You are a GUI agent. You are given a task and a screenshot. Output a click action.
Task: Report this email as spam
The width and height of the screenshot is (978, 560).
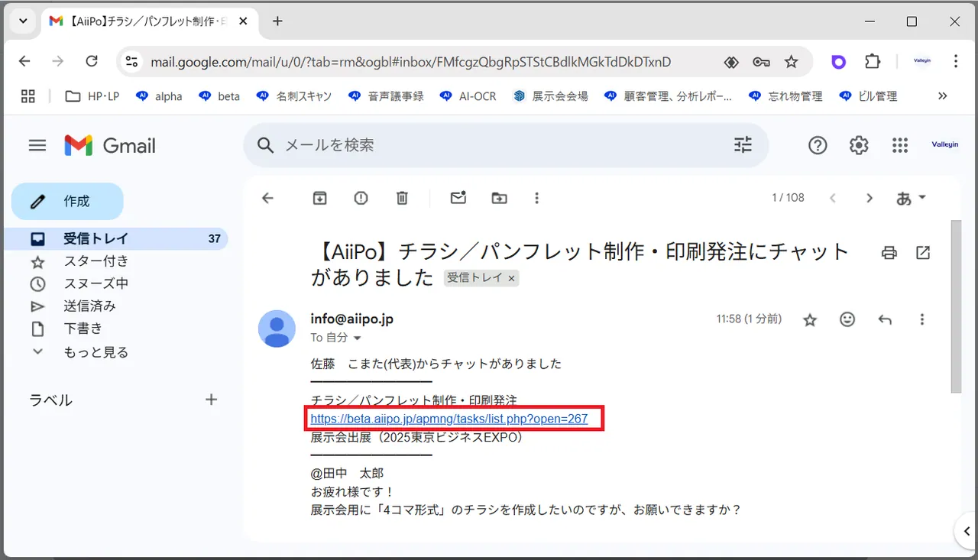361,198
